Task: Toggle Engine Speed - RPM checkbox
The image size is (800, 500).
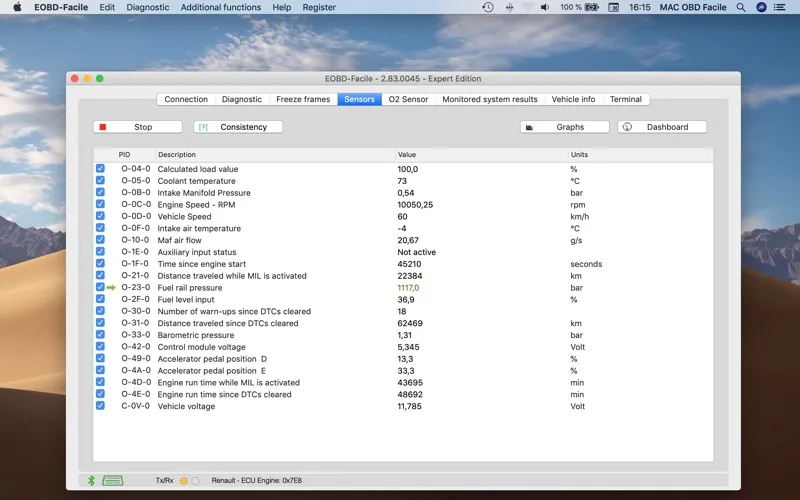Action: pyautogui.click(x=100, y=204)
